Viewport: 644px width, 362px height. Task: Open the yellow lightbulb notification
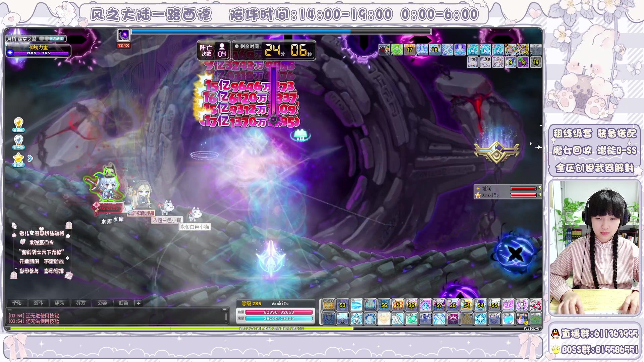pyautogui.click(x=18, y=125)
